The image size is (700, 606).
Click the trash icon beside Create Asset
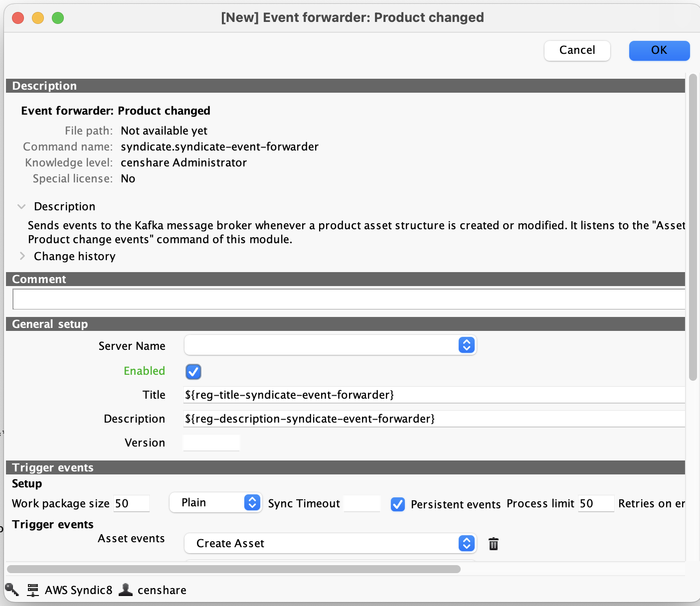click(493, 544)
